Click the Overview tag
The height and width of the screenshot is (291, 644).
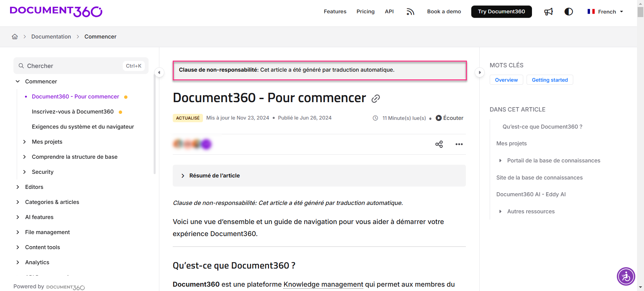[x=506, y=80]
